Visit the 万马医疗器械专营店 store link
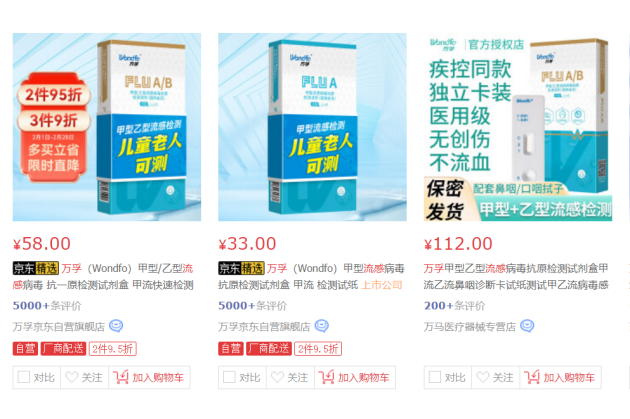The width and height of the screenshot is (630, 419). [470, 327]
